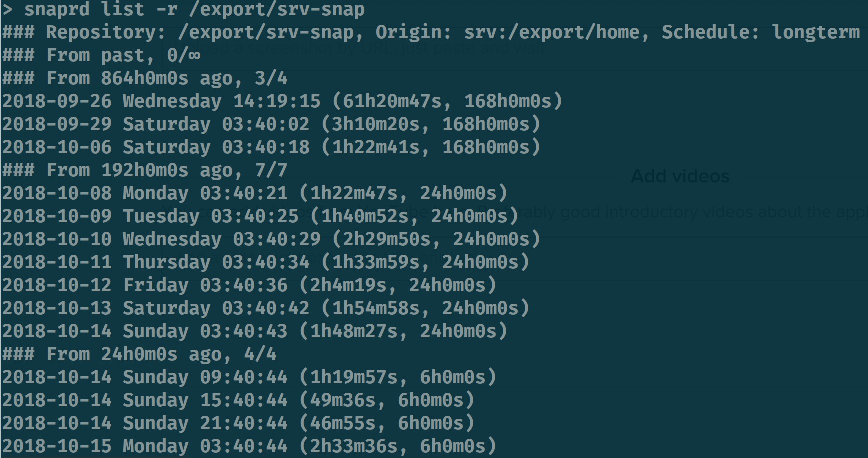Select the 2018-10-08 Monday 03:40:21 snapshot
Viewport: 868px width, 458px height.
(x=255, y=193)
